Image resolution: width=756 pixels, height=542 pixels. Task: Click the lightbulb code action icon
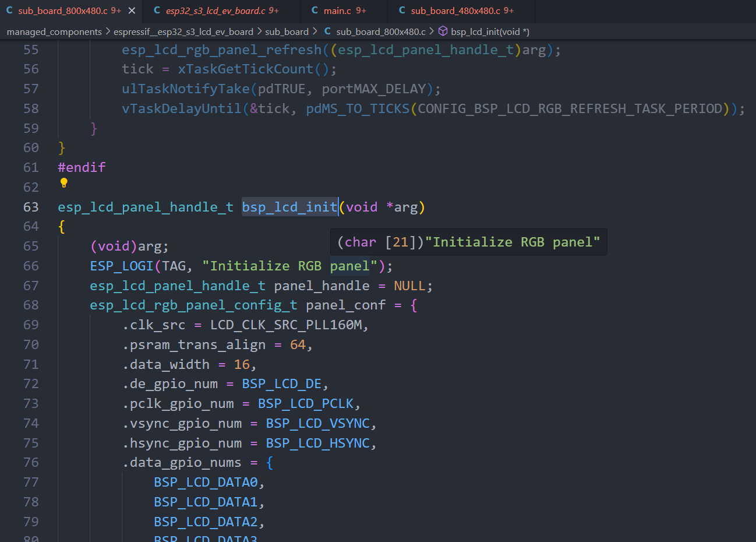tap(64, 183)
